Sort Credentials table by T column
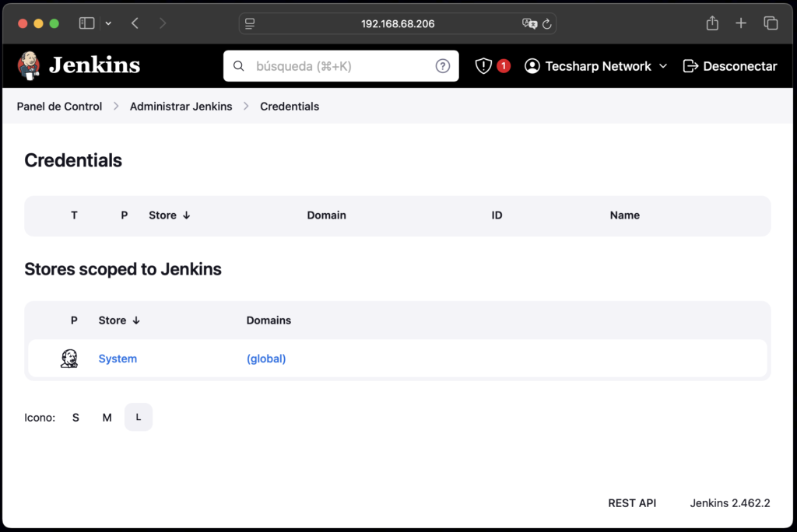Image resolution: width=797 pixels, height=532 pixels. click(74, 215)
